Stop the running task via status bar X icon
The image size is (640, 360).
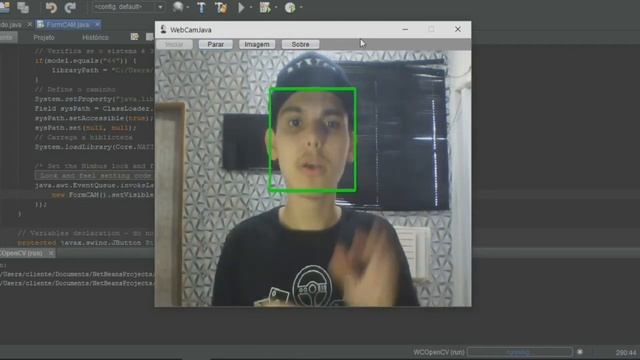pyautogui.click(x=580, y=352)
